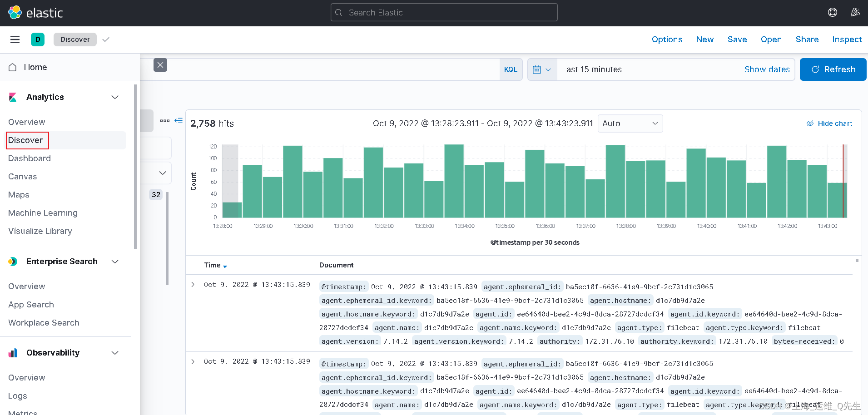Open App Search
The height and width of the screenshot is (415, 868).
click(x=31, y=305)
